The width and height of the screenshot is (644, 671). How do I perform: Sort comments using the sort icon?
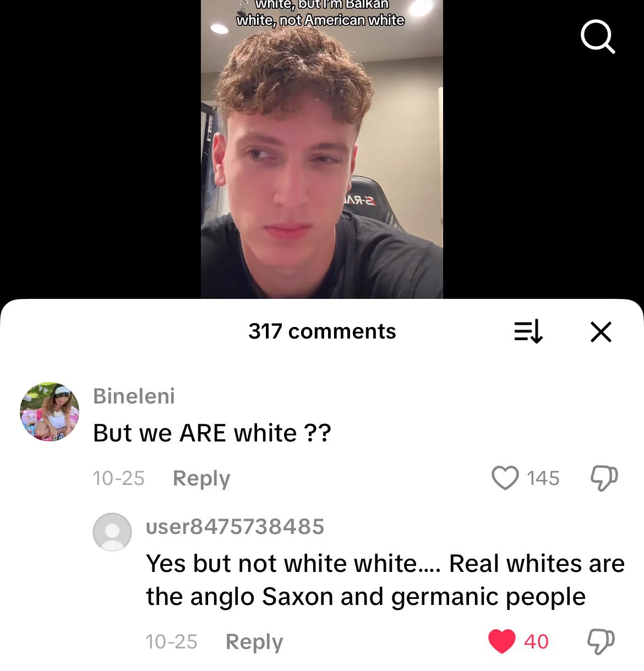pos(528,331)
